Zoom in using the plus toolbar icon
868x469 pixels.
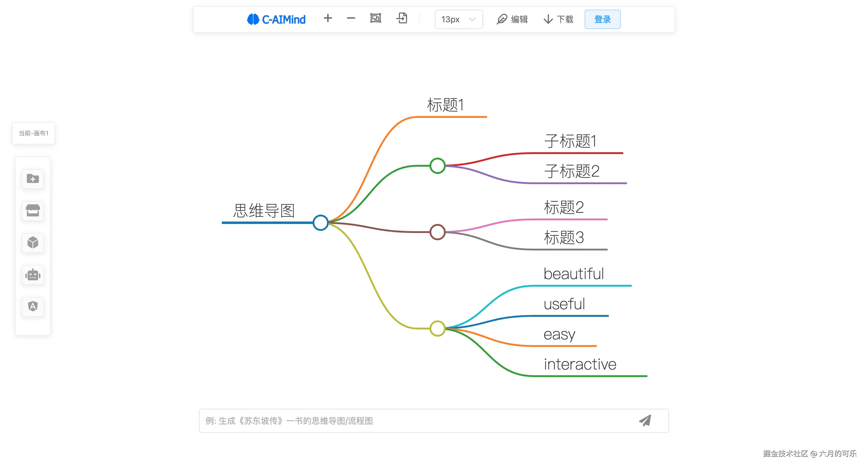pos(328,19)
